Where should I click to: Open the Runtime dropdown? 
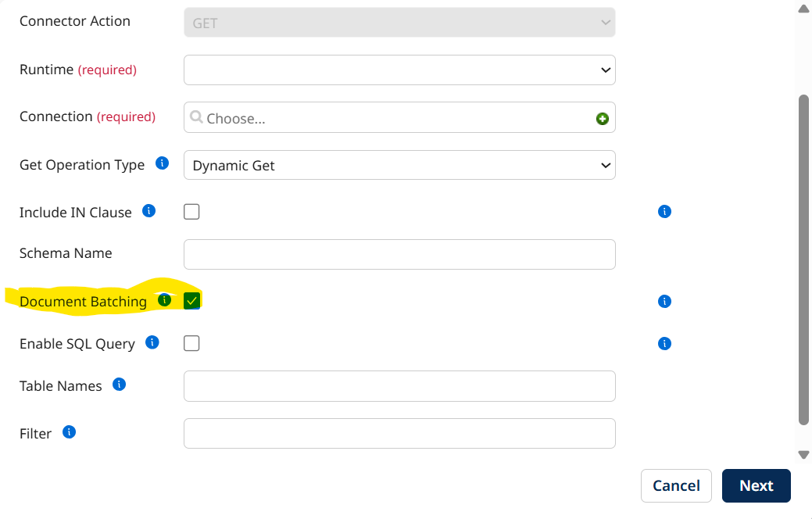click(399, 70)
